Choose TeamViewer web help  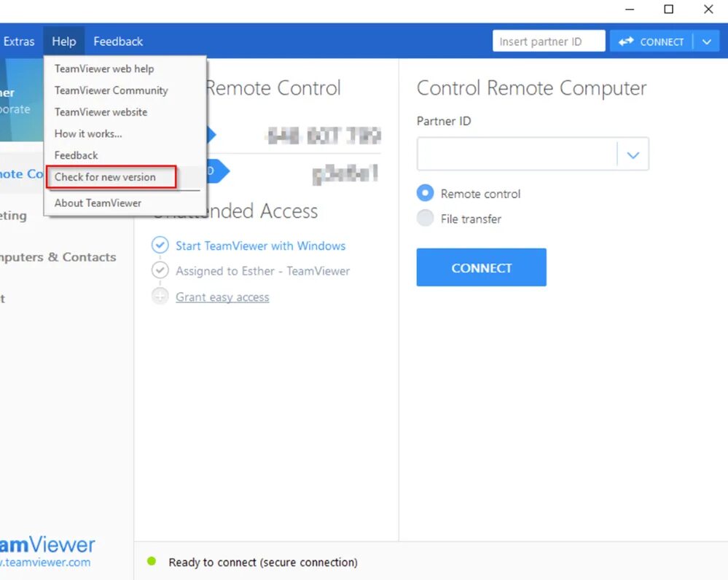104,68
